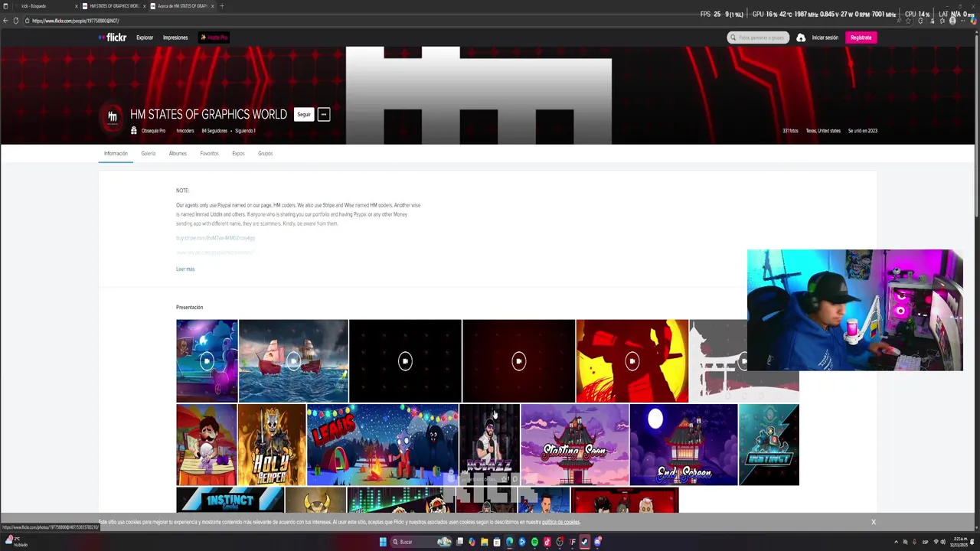Click the browser address bar URL

tap(75, 21)
